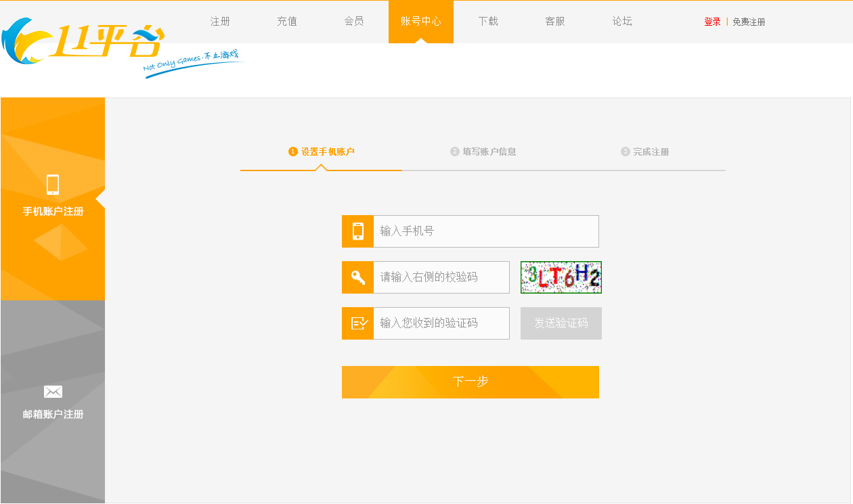
Task: Refresh the captcha image showing 3LT6H2
Action: point(561,277)
